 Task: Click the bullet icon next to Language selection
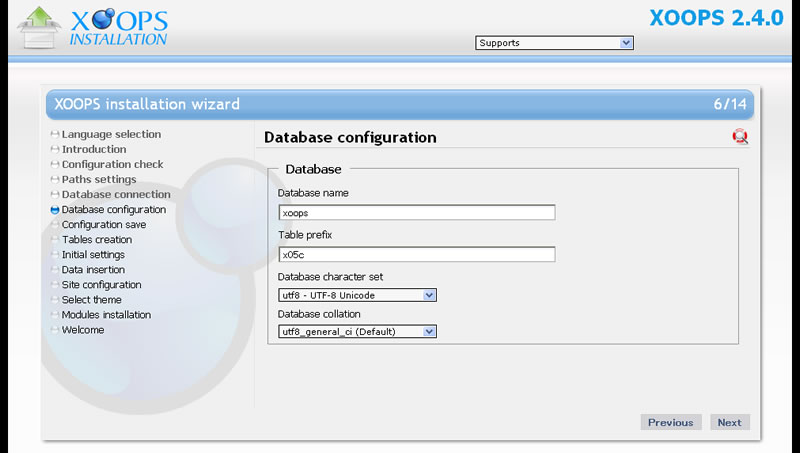click(55, 134)
